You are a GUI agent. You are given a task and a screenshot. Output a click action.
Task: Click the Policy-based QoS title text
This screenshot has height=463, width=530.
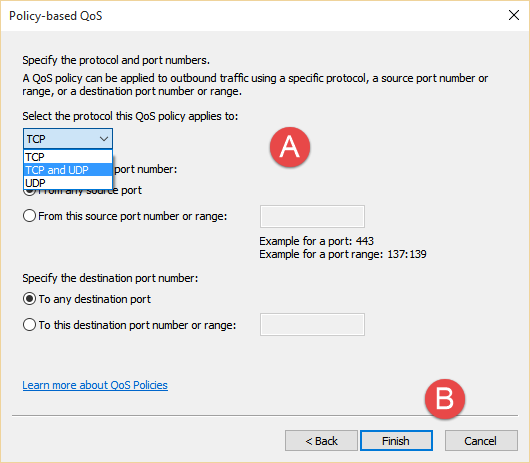55,16
